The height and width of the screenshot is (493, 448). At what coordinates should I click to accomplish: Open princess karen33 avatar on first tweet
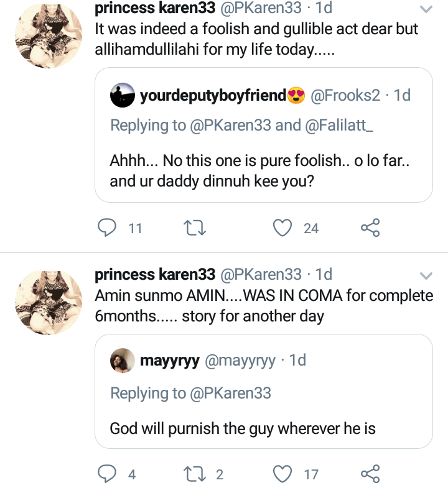point(47,39)
